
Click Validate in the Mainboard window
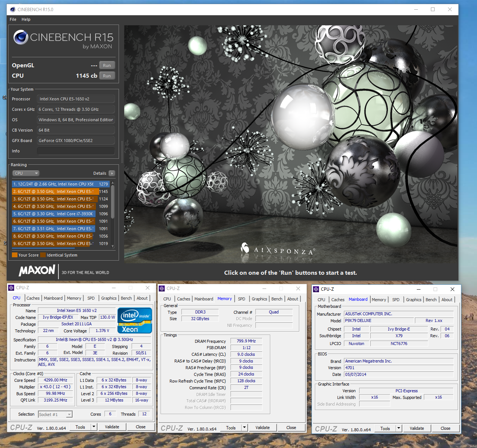coord(417,428)
